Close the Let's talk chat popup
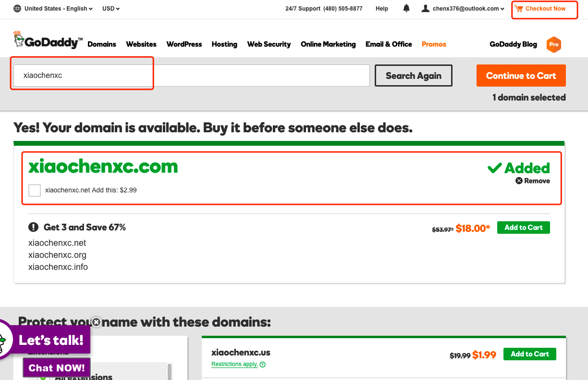Viewport: 588px width, 380px height. [x=96, y=322]
